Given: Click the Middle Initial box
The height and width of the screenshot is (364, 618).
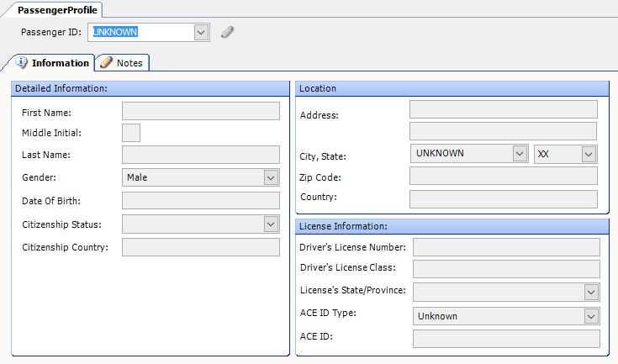Looking at the screenshot, I should click(x=131, y=133).
